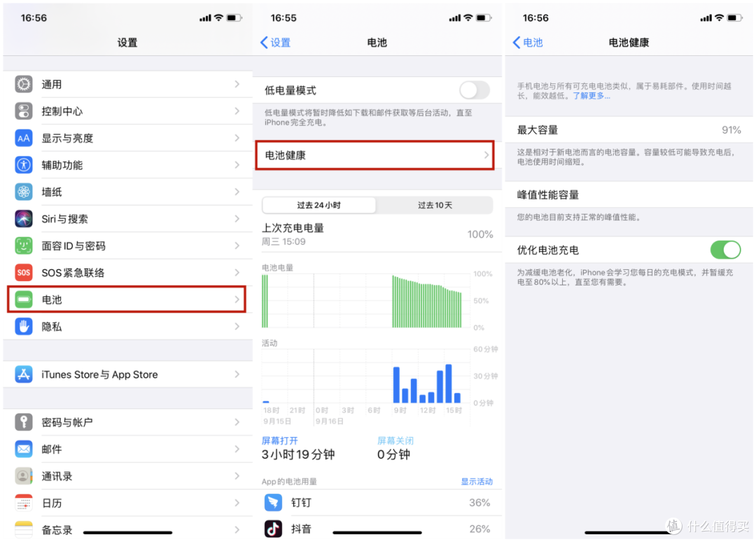Tap the 了解更多 link
Image resolution: width=756 pixels, height=542 pixels.
[x=591, y=96]
